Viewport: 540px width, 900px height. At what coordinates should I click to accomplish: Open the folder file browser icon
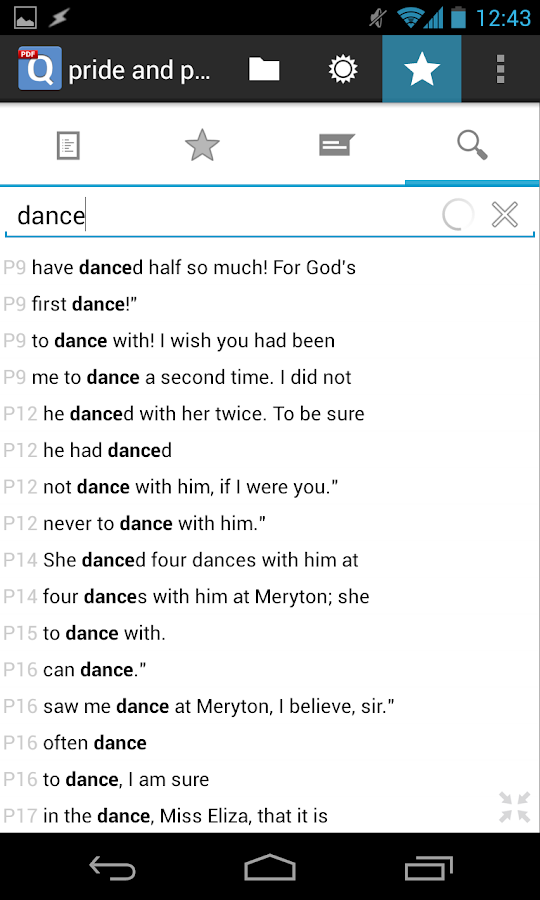(x=264, y=69)
